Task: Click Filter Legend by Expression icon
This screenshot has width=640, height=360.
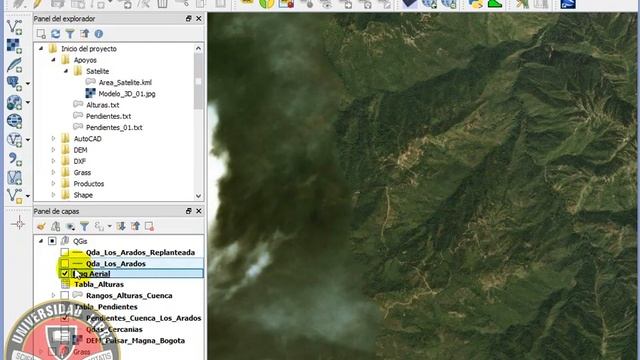Action: click(x=99, y=226)
